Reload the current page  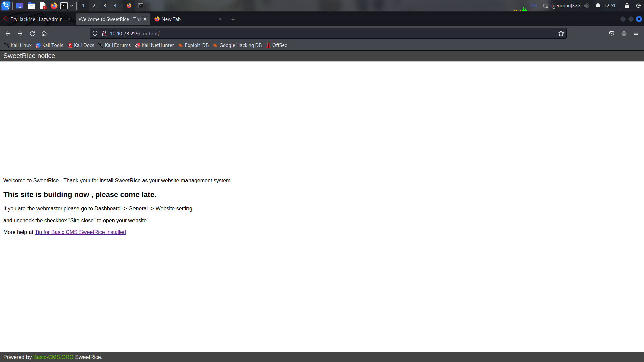tap(32, 33)
